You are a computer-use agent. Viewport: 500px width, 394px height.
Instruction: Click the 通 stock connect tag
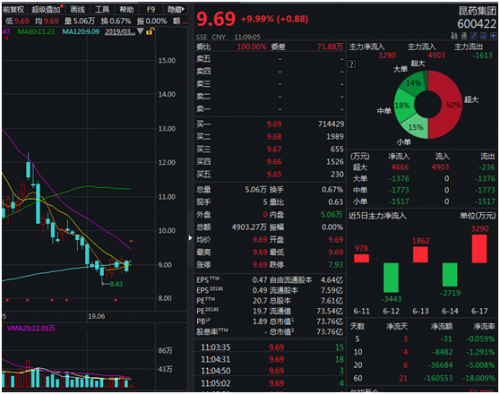click(x=464, y=36)
